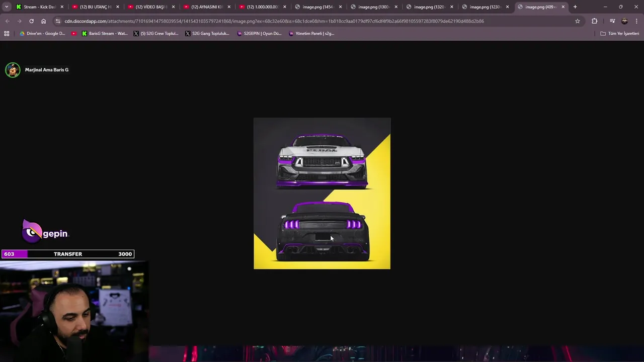Open the browser home page
The image size is (644, 362).
coord(43,21)
